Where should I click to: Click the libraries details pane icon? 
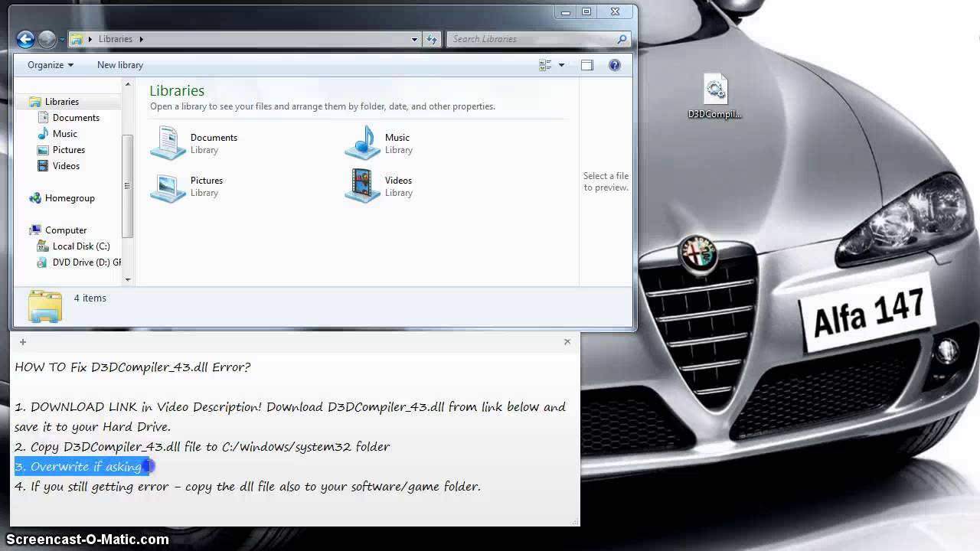(44, 306)
